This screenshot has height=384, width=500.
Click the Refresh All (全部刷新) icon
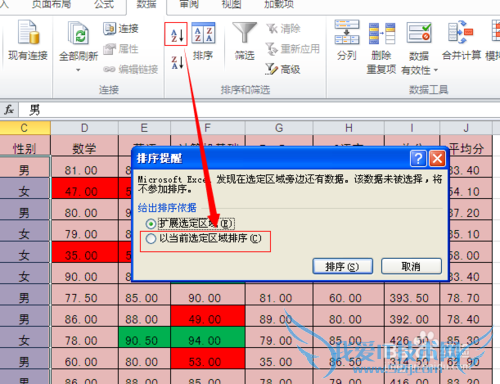pyautogui.click(x=78, y=33)
